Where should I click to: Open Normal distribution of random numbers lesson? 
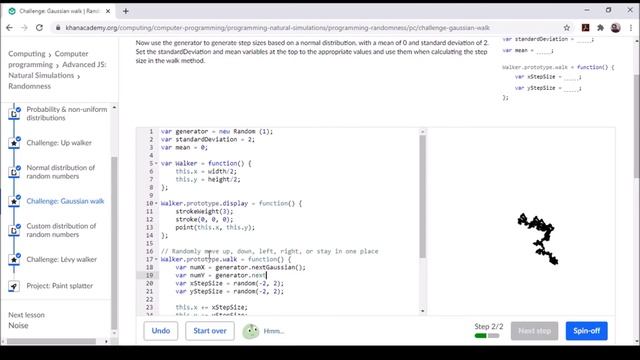pyautogui.click(x=61, y=172)
